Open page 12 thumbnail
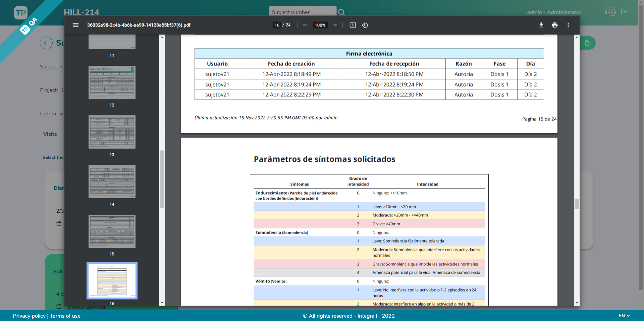The height and width of the screenshot is (321, 644). (112, 82)
